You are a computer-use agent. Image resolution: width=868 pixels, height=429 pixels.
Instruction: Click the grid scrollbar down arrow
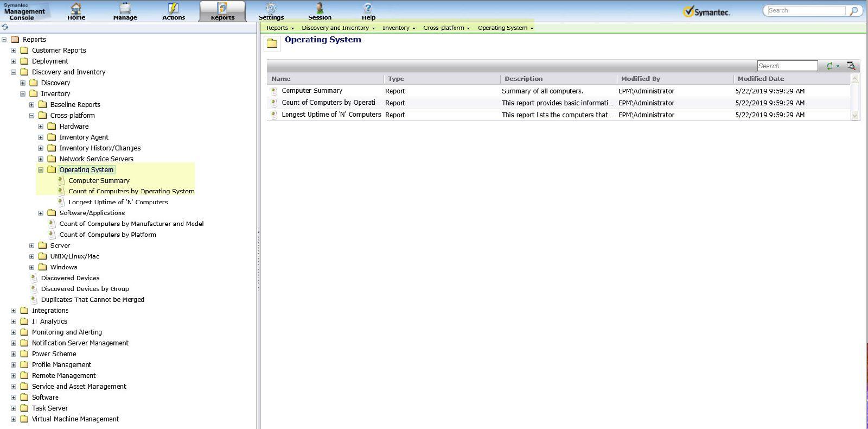(855, 115)
